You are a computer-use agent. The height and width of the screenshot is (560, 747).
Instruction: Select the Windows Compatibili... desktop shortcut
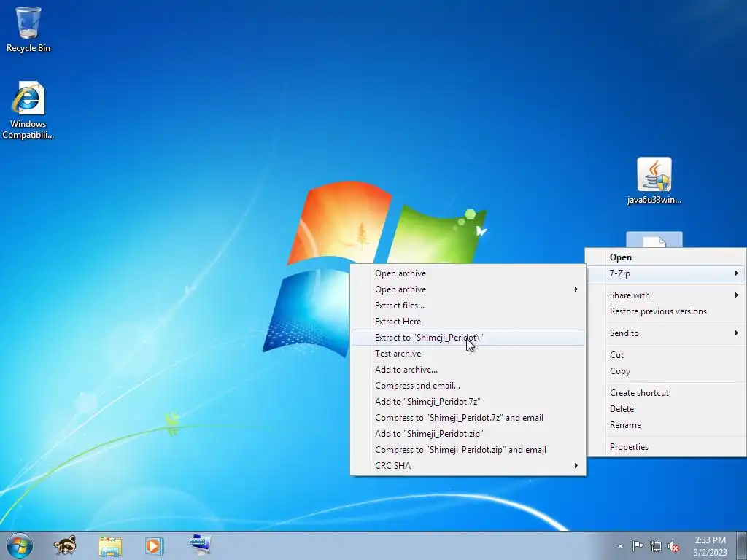click(28, 111)
